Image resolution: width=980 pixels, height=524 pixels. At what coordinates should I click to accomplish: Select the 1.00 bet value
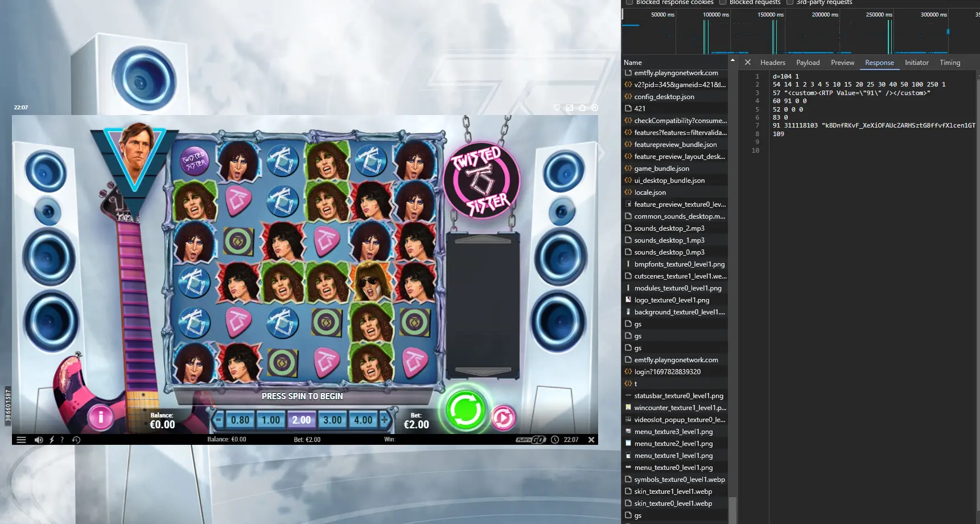pos(271,420)
